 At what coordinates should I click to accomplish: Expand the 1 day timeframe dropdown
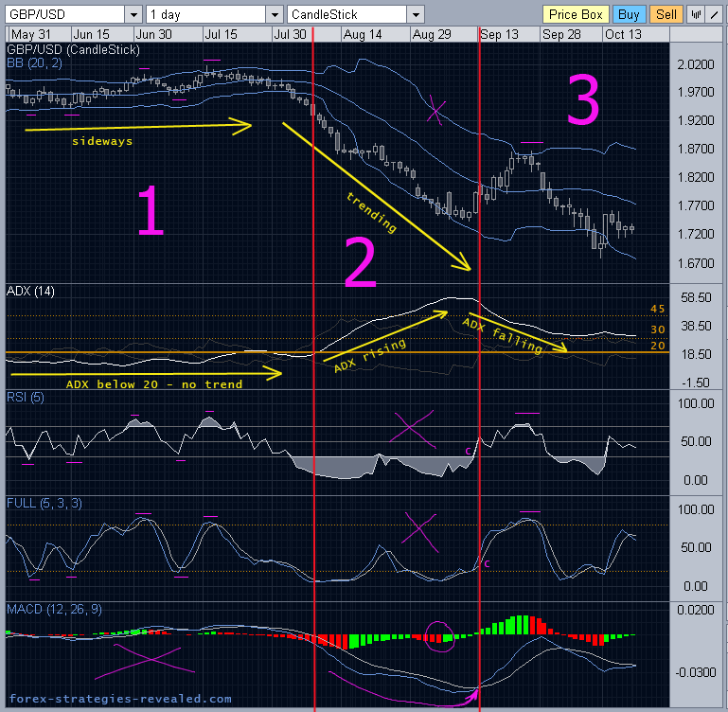[274, 14]
